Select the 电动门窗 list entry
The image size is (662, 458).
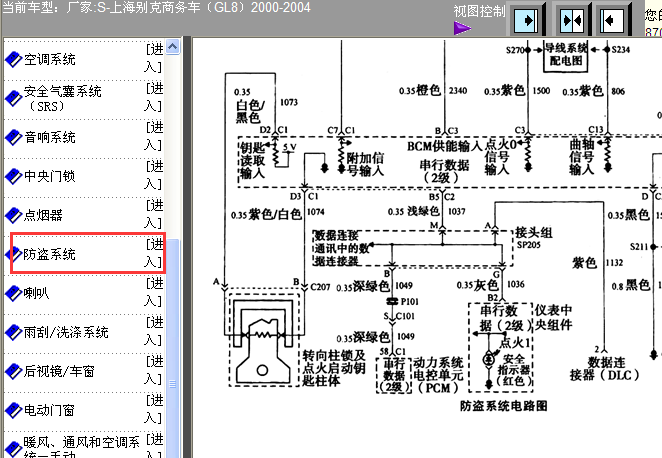pos(49,410)
